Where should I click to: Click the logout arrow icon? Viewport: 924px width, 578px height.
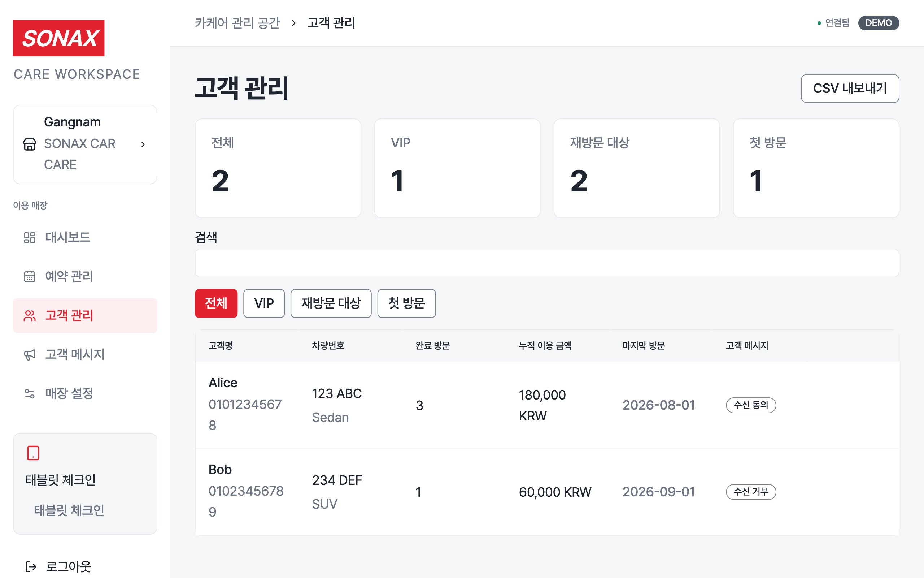coord(31,566)
